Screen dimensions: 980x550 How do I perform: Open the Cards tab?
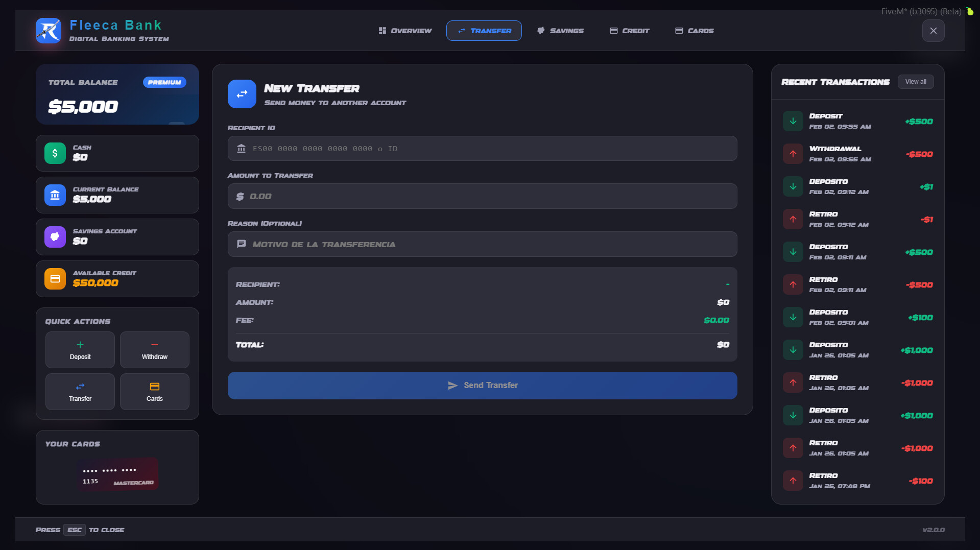click(x=695, y=31)
